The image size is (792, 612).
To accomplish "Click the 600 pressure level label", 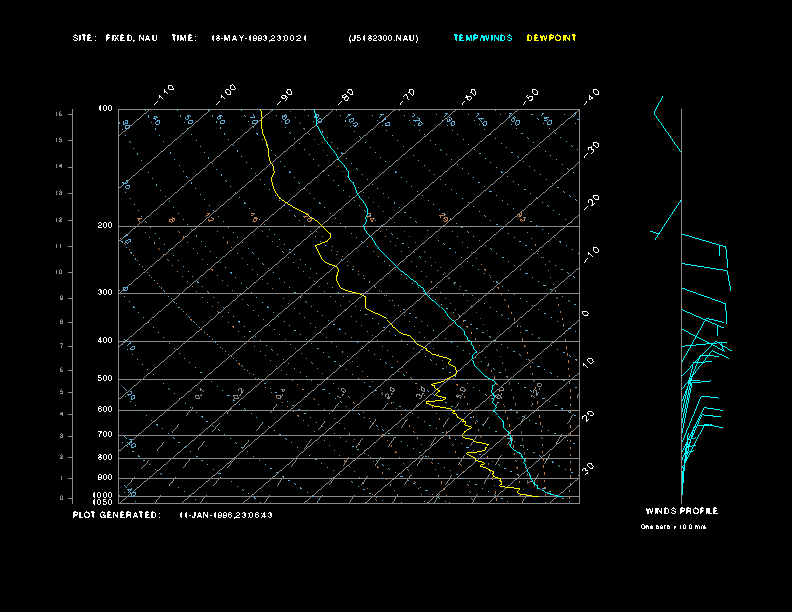I will point(105,410).
